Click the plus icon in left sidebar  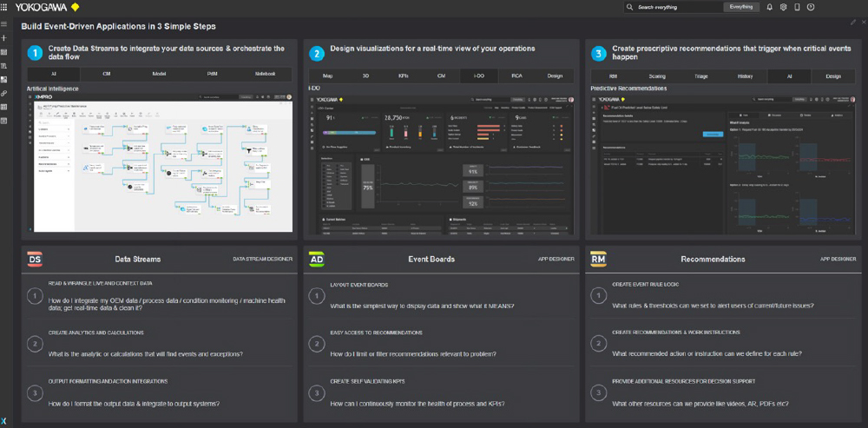4,38
